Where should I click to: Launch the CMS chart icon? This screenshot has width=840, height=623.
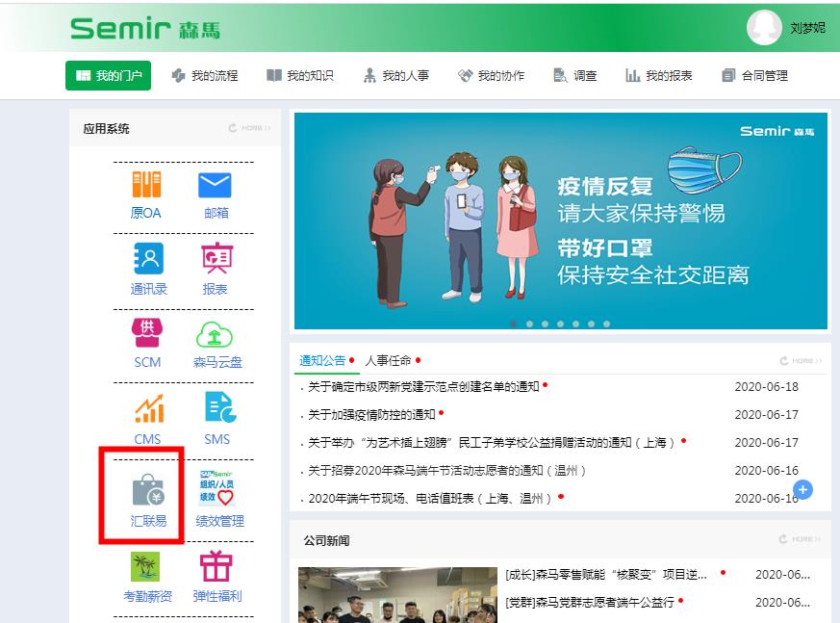(149, 408)
